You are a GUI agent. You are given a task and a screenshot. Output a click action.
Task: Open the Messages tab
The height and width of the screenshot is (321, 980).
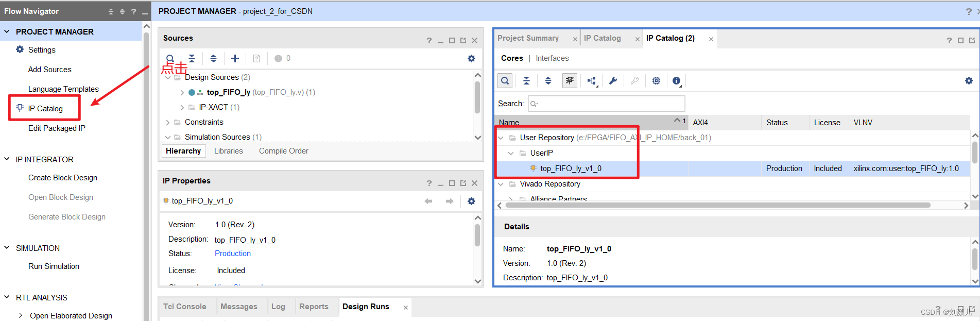[x=239, y=307]
